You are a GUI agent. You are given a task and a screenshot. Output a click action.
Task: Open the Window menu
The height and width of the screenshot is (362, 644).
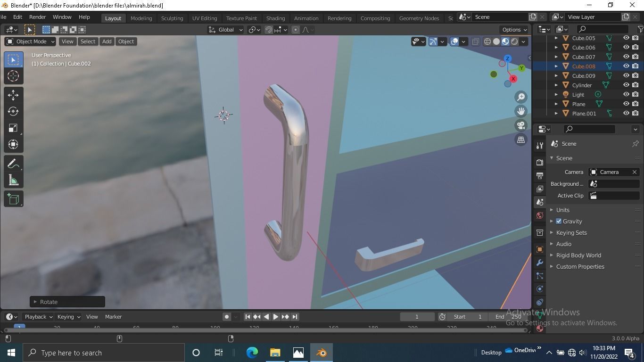(x=62, y=17)
